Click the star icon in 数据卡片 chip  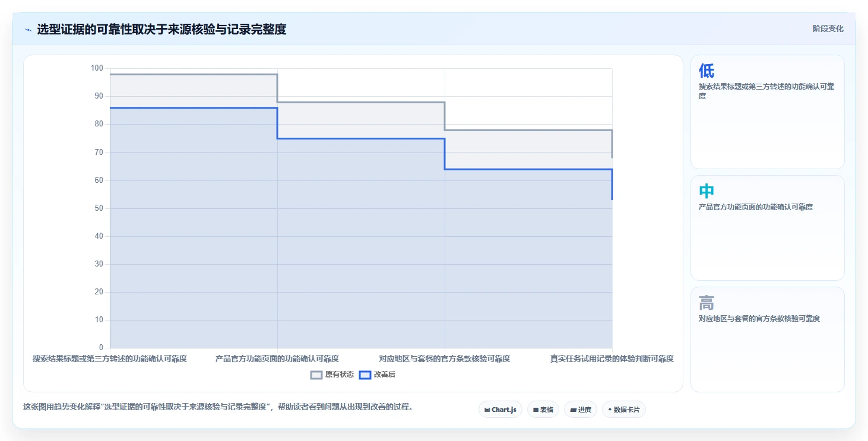click(610, 410)
